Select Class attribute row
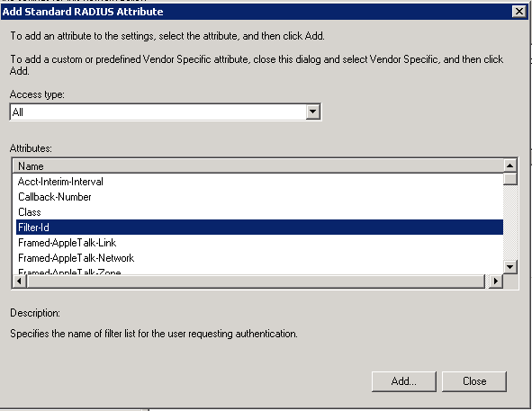This screenshot has width=532, height=411. 259,212
